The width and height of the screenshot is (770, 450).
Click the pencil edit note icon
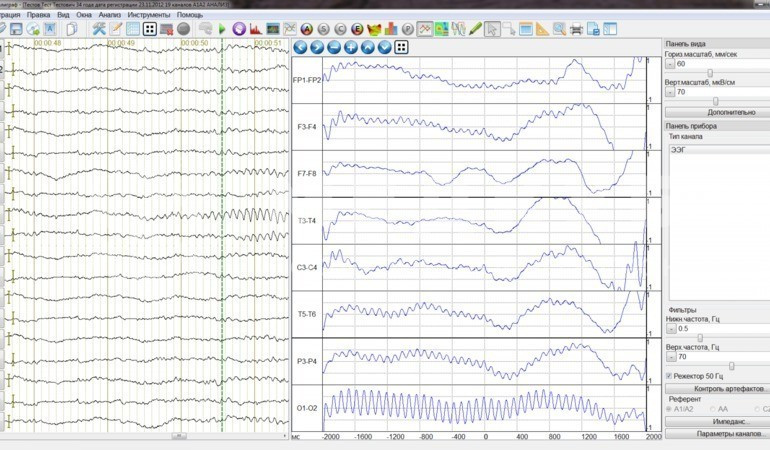point(116,29)
